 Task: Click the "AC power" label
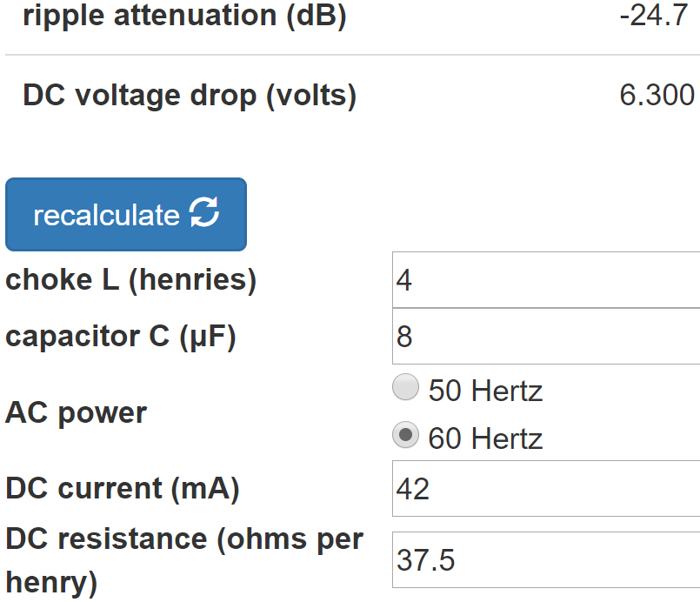click(76, 413)
